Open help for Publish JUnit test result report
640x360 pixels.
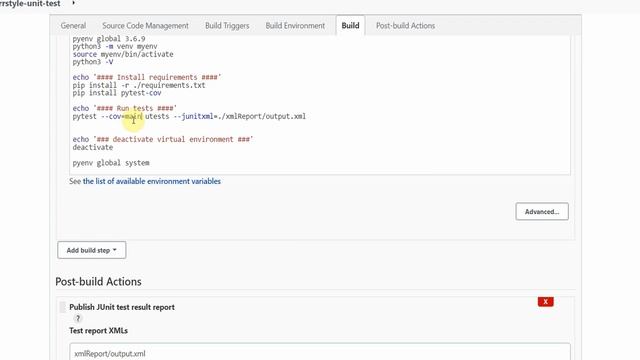pos(78,318)
